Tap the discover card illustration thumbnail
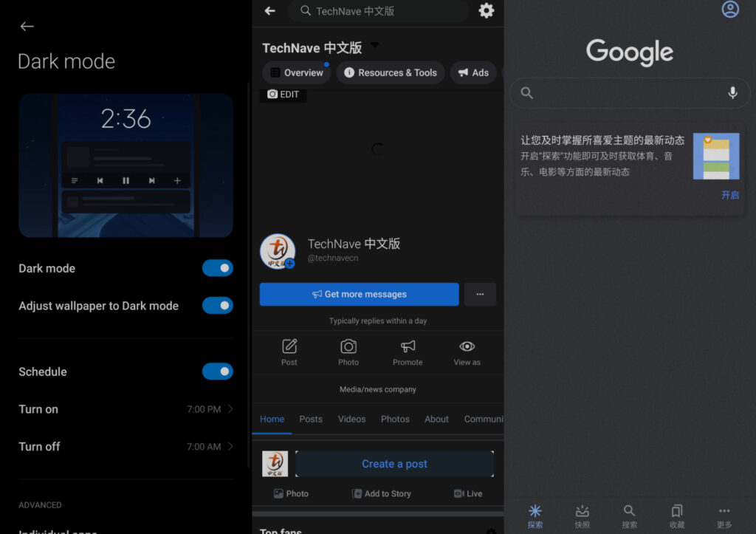The width and height of the screenshot is (756, 534). pyautogui.click(x=716, y=156)
